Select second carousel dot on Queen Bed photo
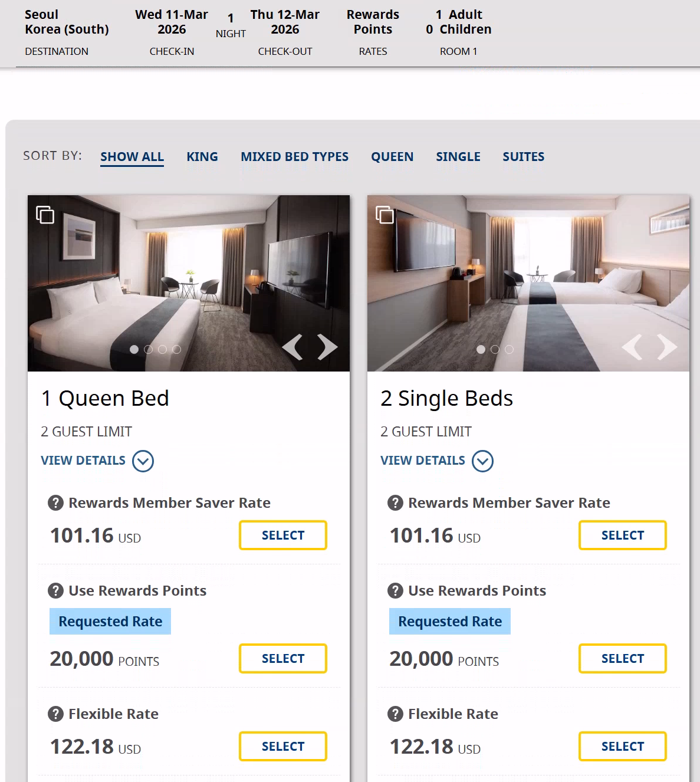The width and height of the screenshot is (700, 782). tap(149, 350)
